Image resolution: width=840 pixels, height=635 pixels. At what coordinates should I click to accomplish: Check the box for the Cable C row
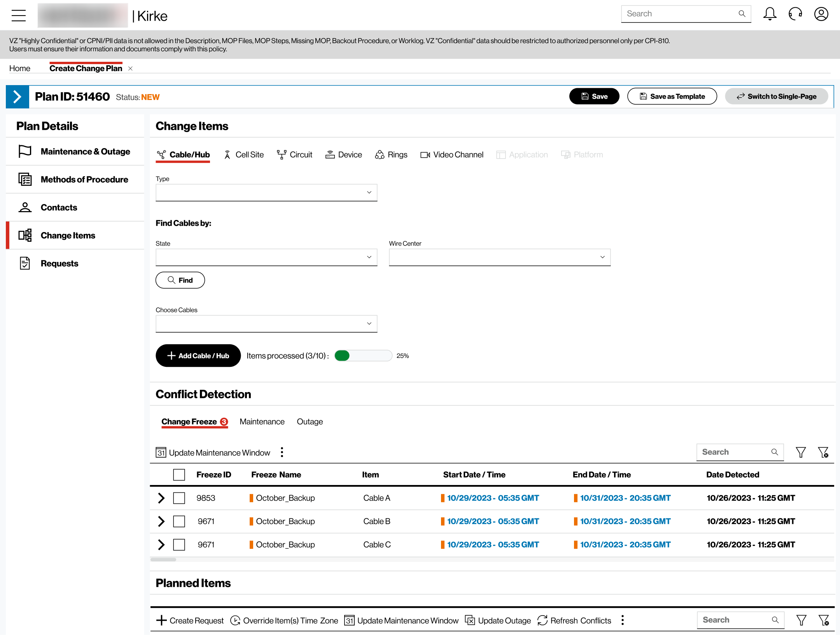click(179, 544)
